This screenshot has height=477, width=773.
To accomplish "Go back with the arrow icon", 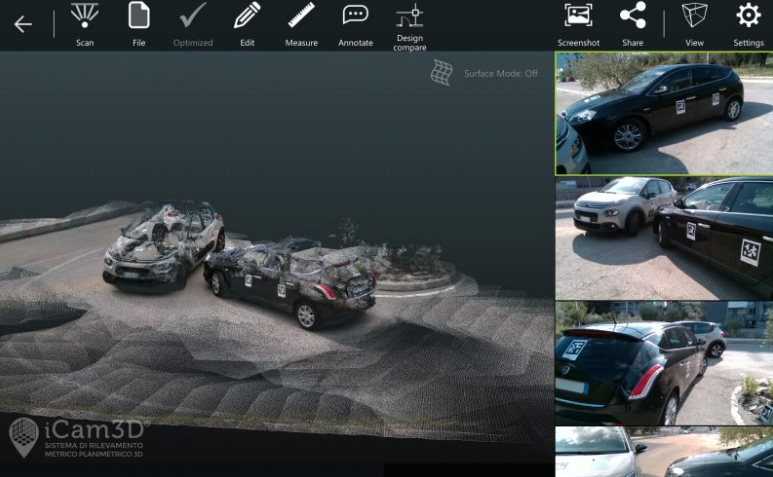I will (x=23, y=24).
